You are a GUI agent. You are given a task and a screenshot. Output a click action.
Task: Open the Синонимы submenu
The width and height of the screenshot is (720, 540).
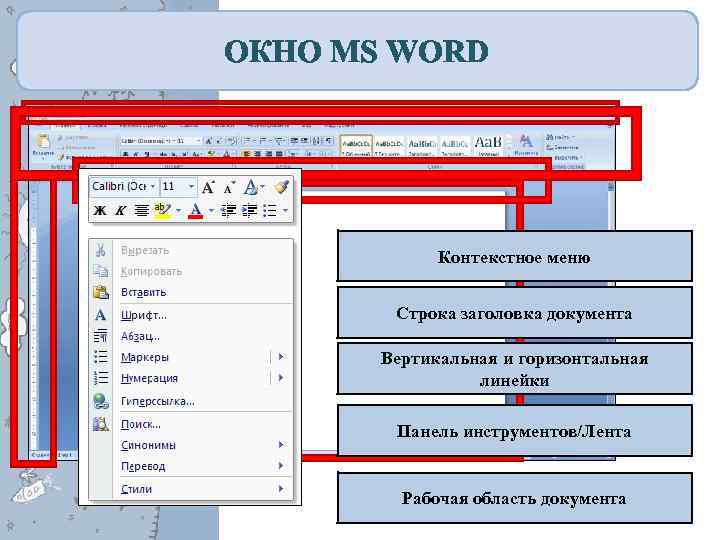point(191,445)
